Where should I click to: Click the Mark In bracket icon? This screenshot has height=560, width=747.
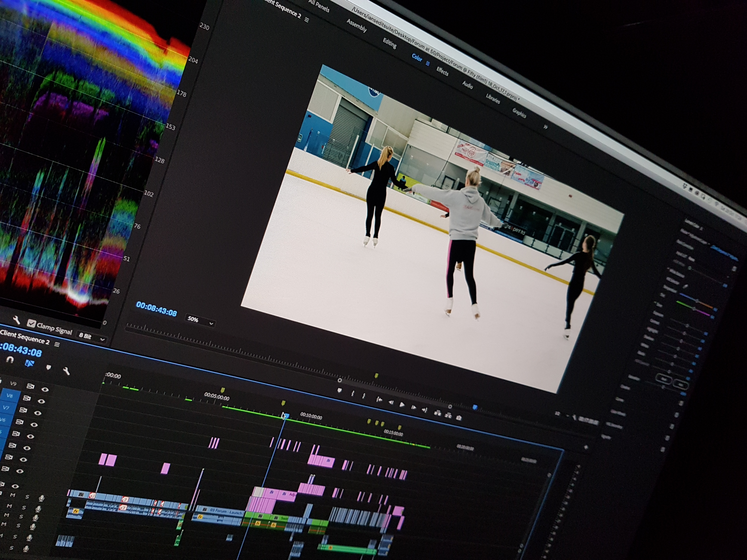[x=353, y=394]
